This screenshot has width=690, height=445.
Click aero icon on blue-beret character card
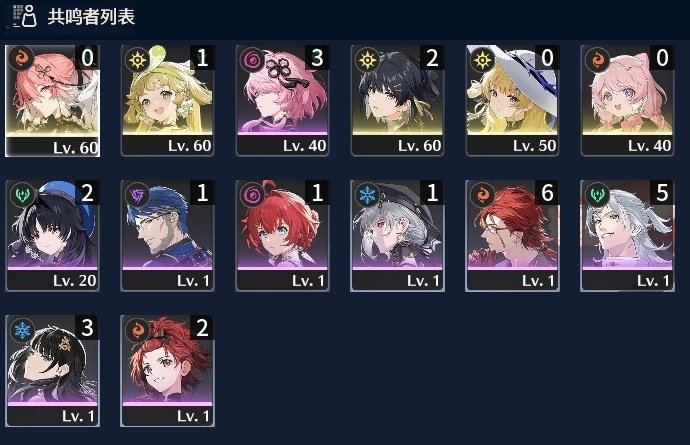(x=22, y=194)
